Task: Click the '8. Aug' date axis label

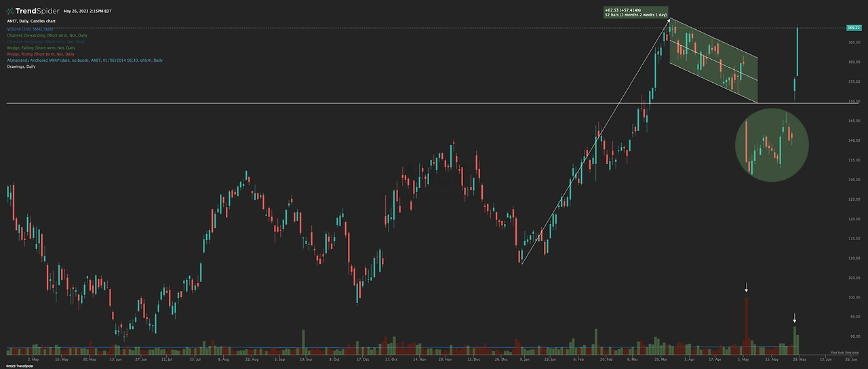Action: coord(224,360)
